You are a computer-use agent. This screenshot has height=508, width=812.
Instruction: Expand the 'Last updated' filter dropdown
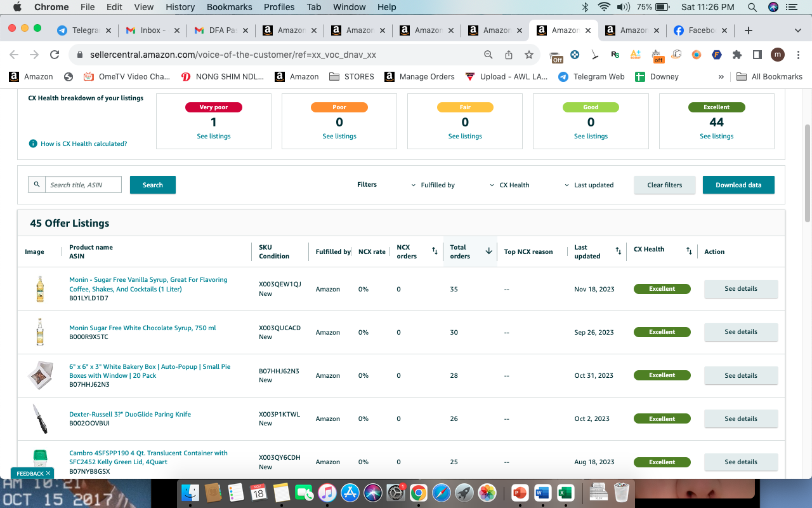589,185
